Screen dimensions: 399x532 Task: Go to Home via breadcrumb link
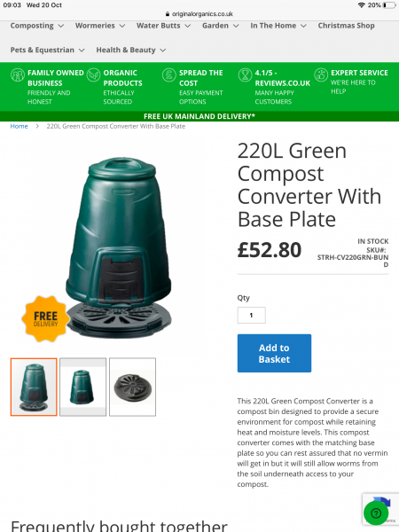[19, 126]
